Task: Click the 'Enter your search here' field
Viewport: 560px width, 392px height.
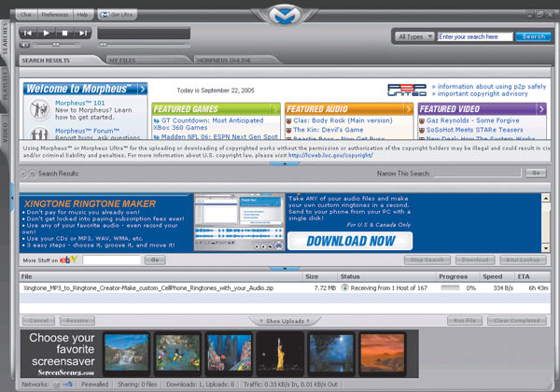Action: coord(474,36)
